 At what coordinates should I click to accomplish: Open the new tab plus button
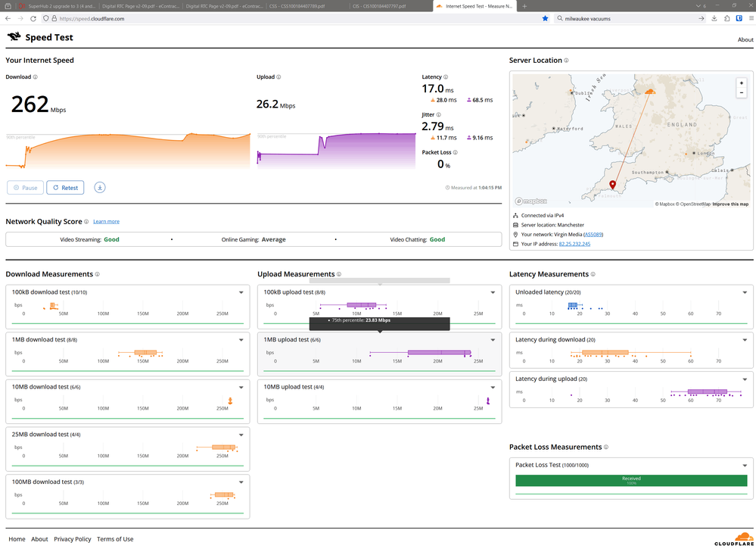(x=524, y=6)
